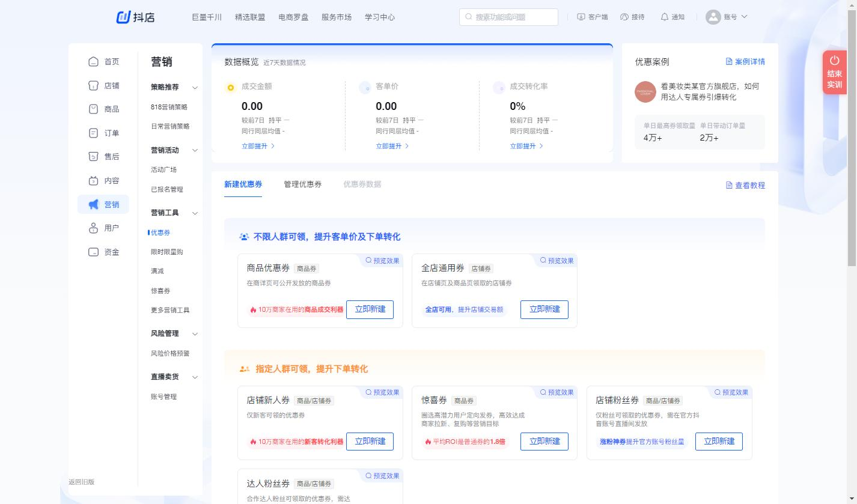Open 接待 headset icon
The image size is (857, 504).
(x=624, y=17)
